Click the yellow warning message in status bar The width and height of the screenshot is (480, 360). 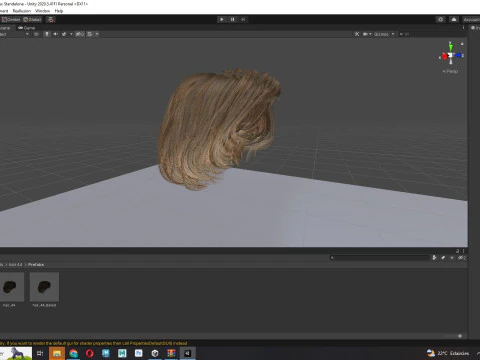coord(94,343)
